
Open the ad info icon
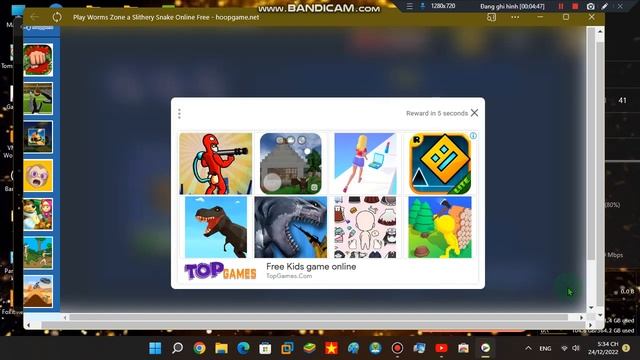coord(473,136)
